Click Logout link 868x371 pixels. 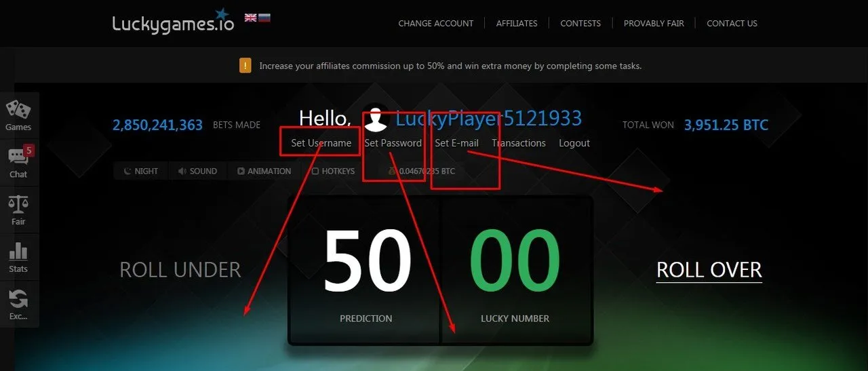(x=574, y=143)
